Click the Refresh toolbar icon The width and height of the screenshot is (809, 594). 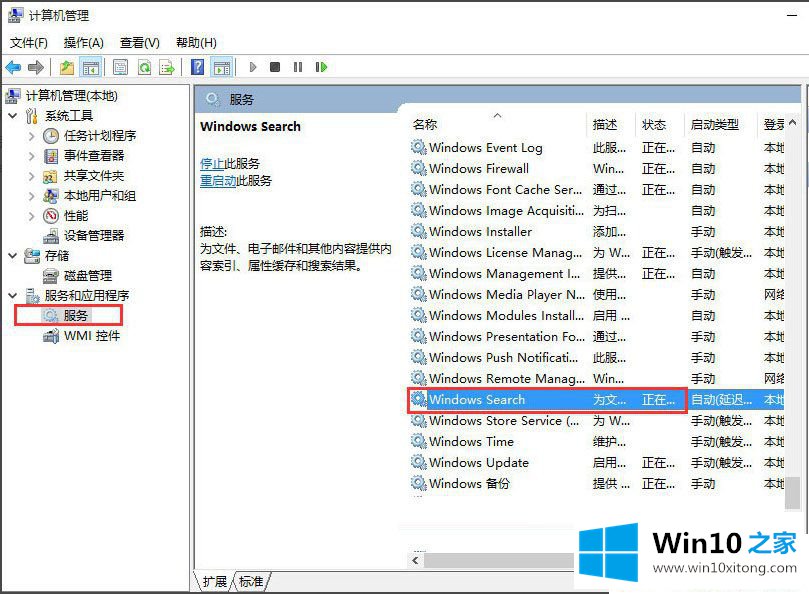point(144,67)
